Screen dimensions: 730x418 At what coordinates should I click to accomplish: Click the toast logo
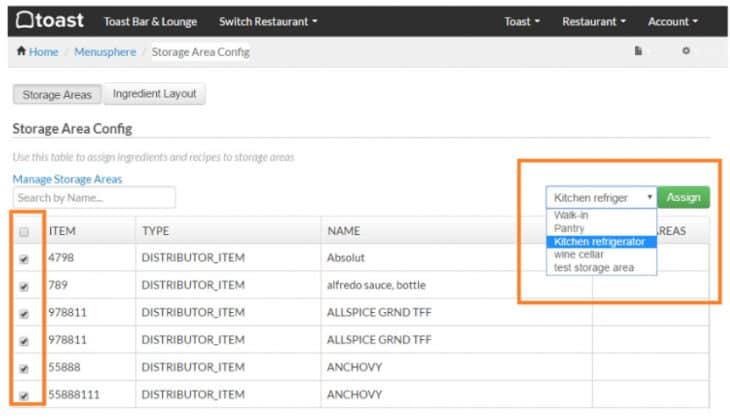tap(50, 20)
